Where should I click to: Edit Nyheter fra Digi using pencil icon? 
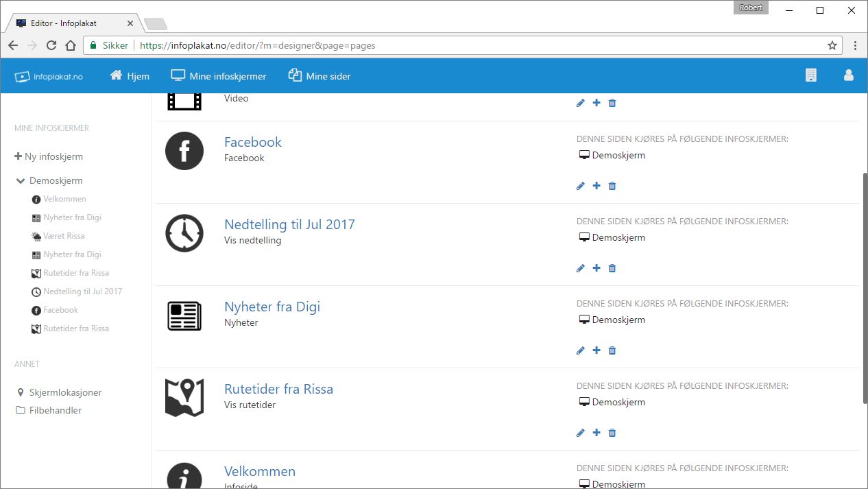(581, 350)
